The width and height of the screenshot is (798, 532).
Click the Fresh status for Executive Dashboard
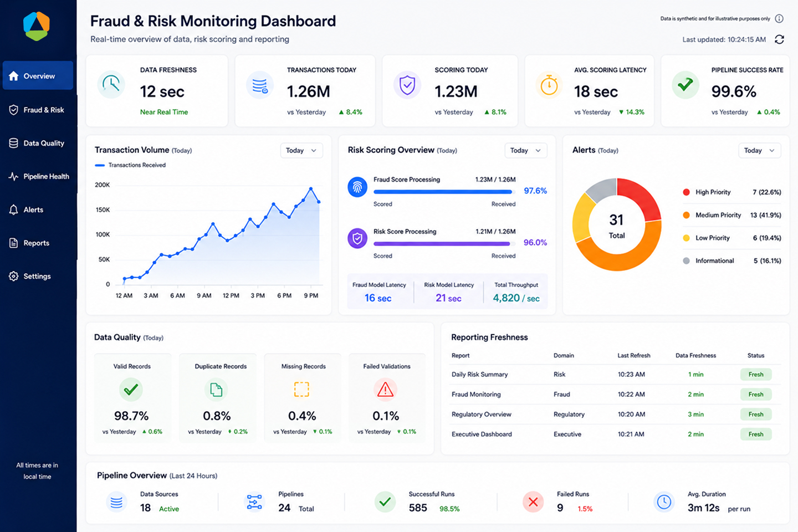point(756,434)
